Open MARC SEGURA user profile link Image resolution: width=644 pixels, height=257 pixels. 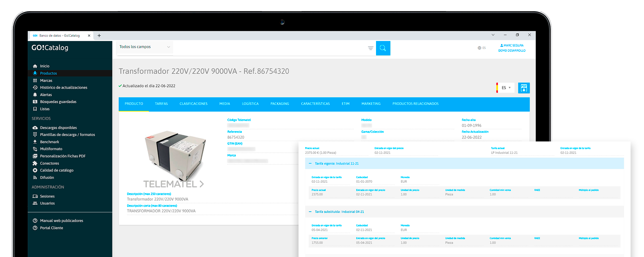click(x=512, y=45)
